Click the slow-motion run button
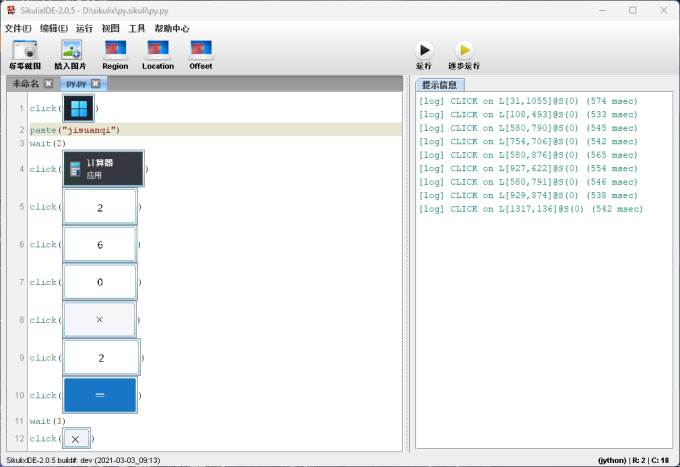680x467 pixels. coord(464,50)
